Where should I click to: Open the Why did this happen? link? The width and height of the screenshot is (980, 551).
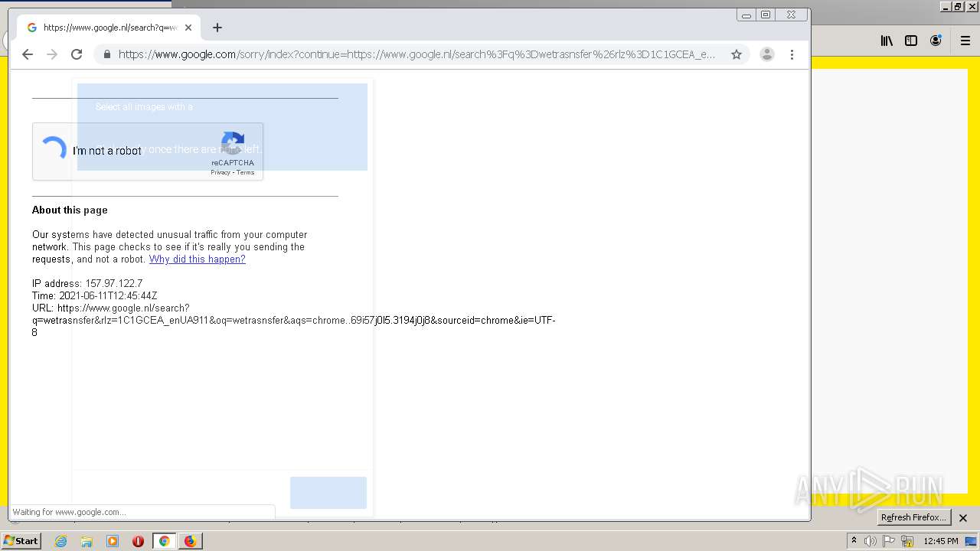pos(197,259)
